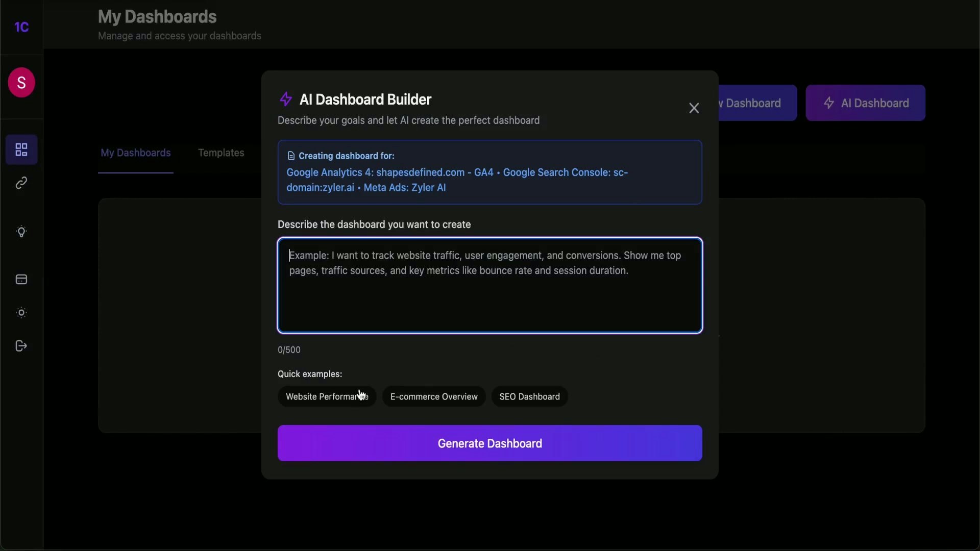Viewport: 980px width, 551px height.
Task: Open the dashboards grid icon in sidebar
Action: pyautogui.click(x=21, y=149)
